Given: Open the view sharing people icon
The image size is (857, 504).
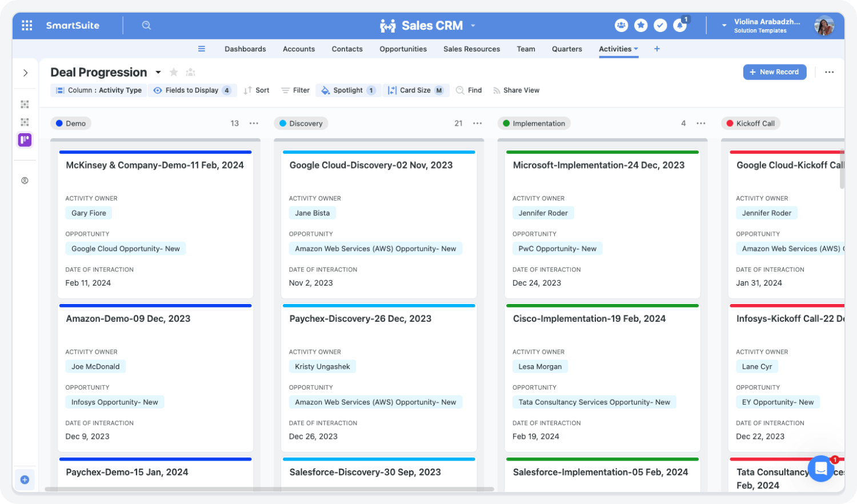Looking at the screenshot, I should 191,72.
